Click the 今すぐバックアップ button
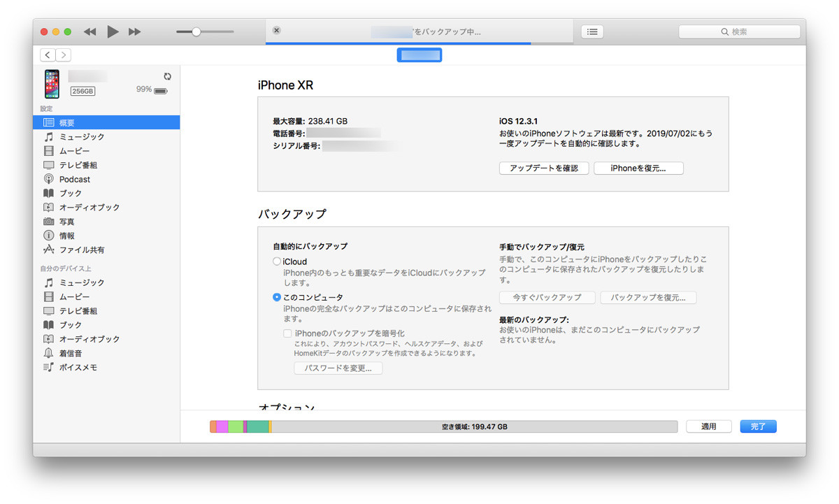This screenshot has width=839, height=504. pyautogui.click(x=547, y=298)
